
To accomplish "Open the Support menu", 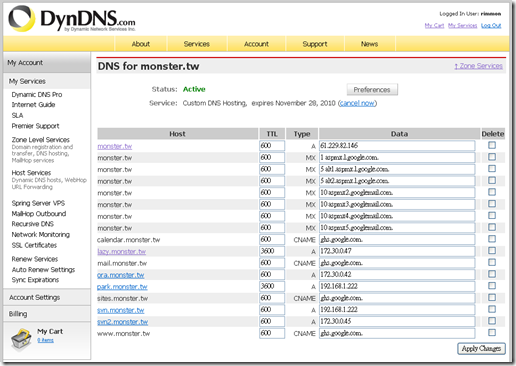I will pyautogui.click(x=315, y=44).
